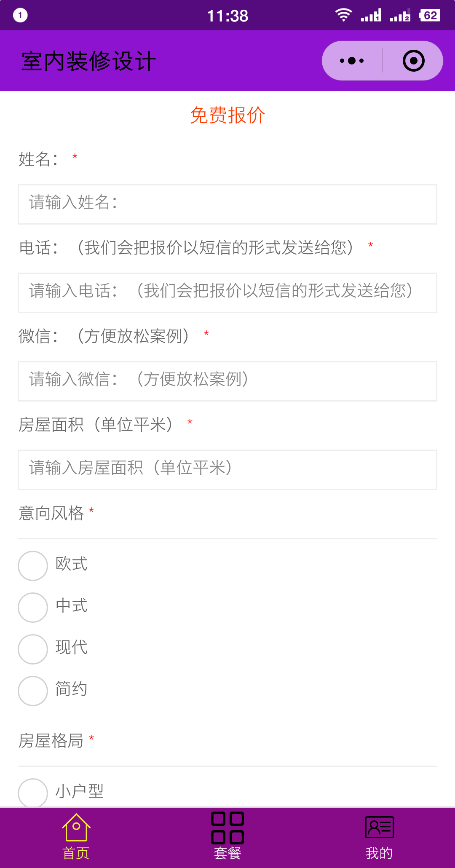
Task: Select the 中式 style radio button
Action: tap(33, 608)
